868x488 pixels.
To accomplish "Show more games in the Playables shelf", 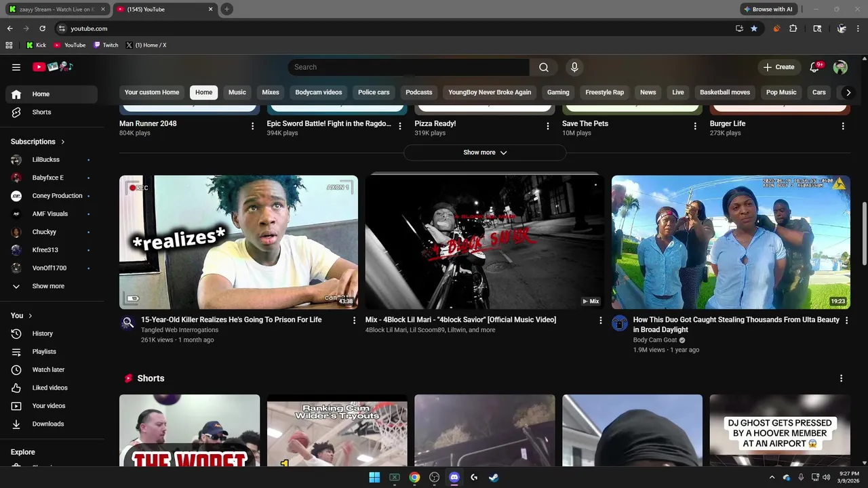I will (485, 152).
